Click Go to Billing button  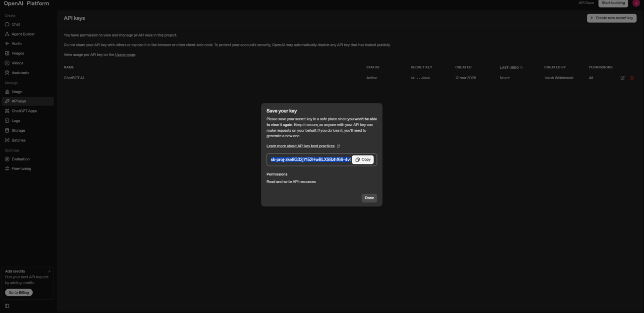click(x=19, y=293)
